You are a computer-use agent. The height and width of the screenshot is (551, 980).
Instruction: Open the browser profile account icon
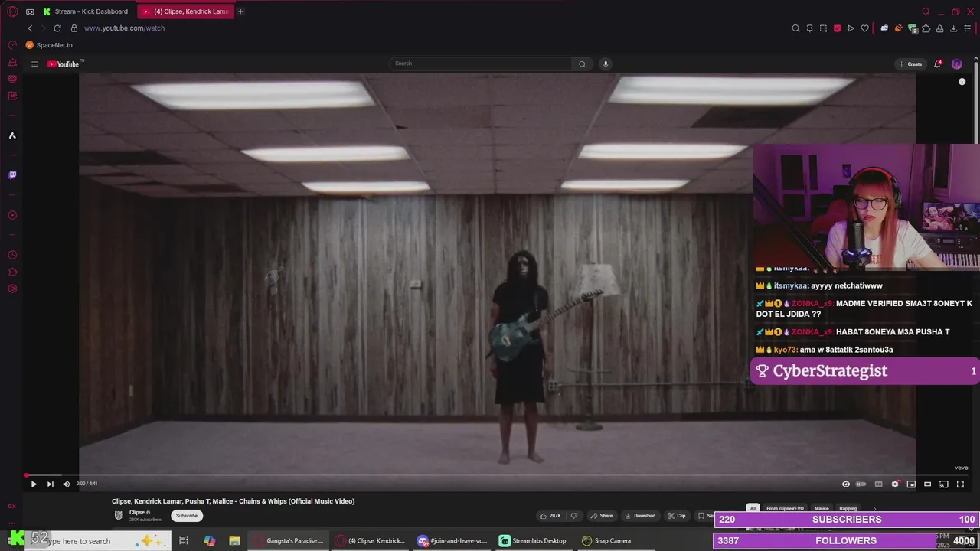tap(940, 28)
